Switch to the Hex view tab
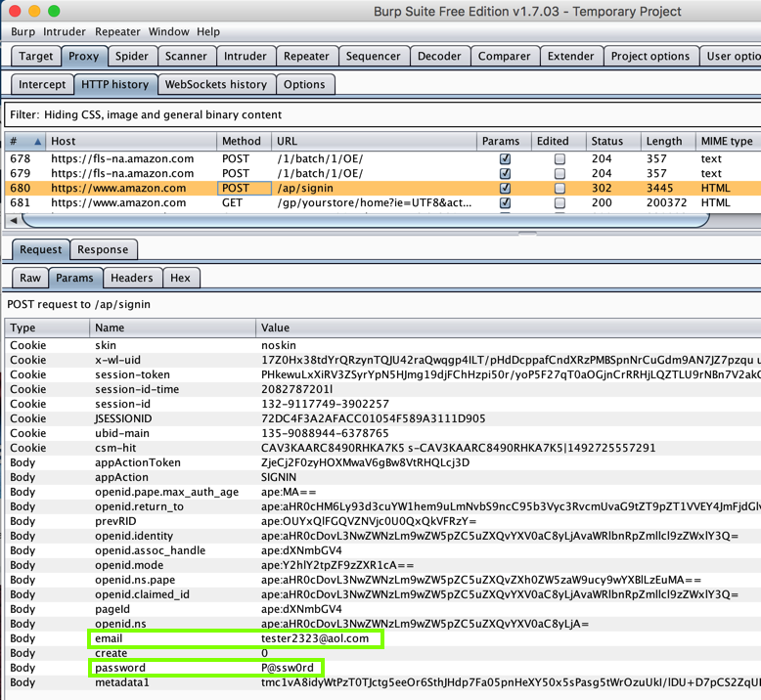This screenshot has height=700, width=761. click(180, 278)
